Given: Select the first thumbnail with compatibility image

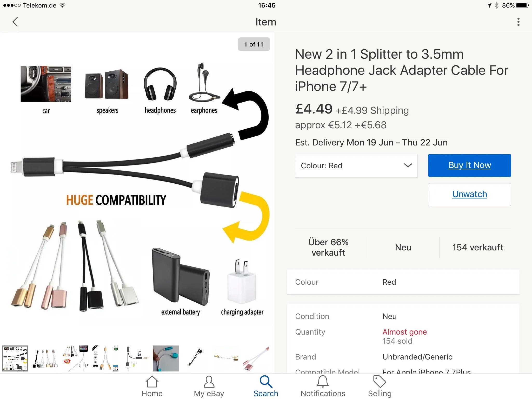Looking at the screenshot, I should [15, 358].
